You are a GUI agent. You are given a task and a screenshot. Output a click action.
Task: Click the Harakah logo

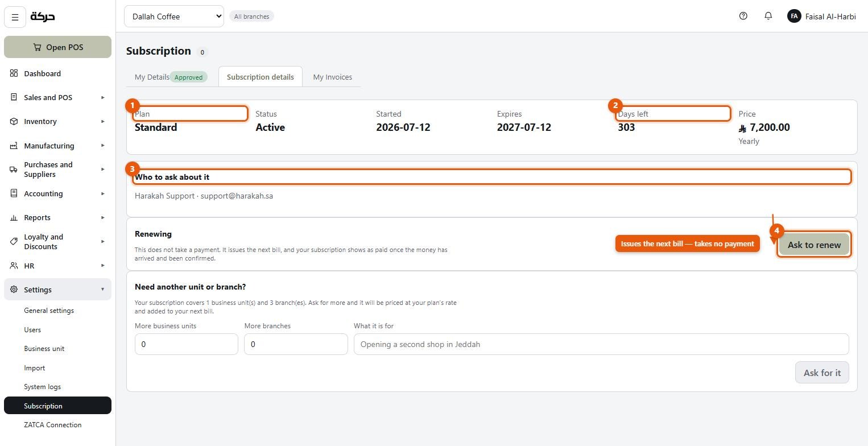[43, 16]
